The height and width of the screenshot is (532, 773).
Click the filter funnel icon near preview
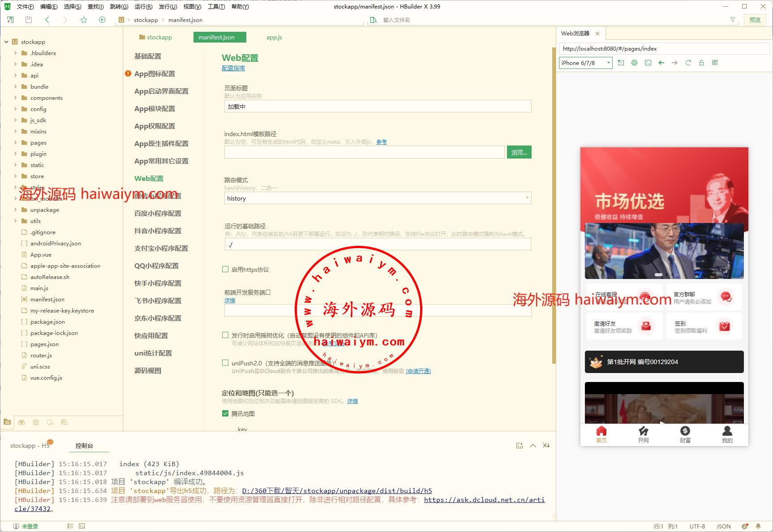click(x=733, y=20)
